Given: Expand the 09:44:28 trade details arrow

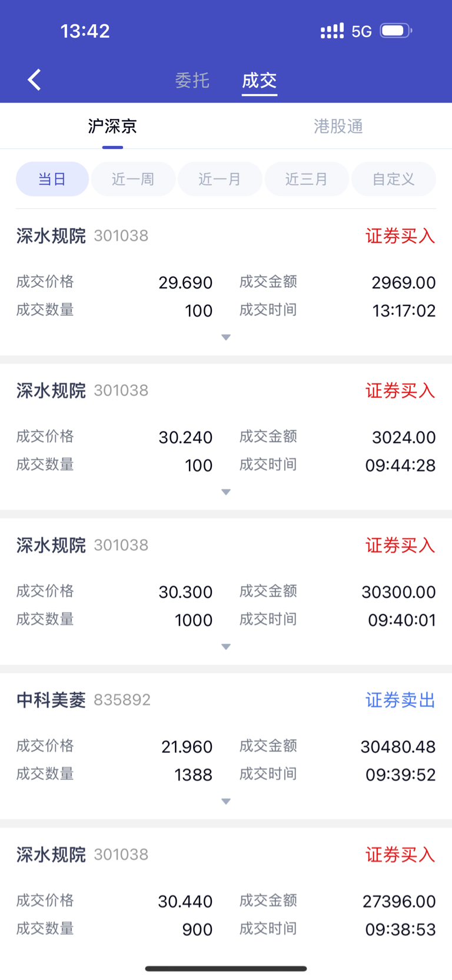Looking at the screenshot, I should [x=226, y=492].
